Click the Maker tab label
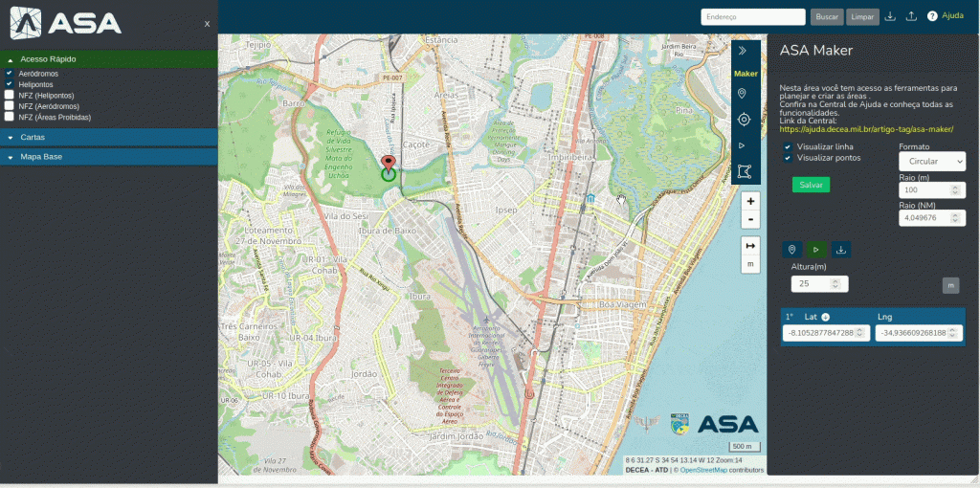The height and width of the screenshot is (488, 980). point(746,74)
